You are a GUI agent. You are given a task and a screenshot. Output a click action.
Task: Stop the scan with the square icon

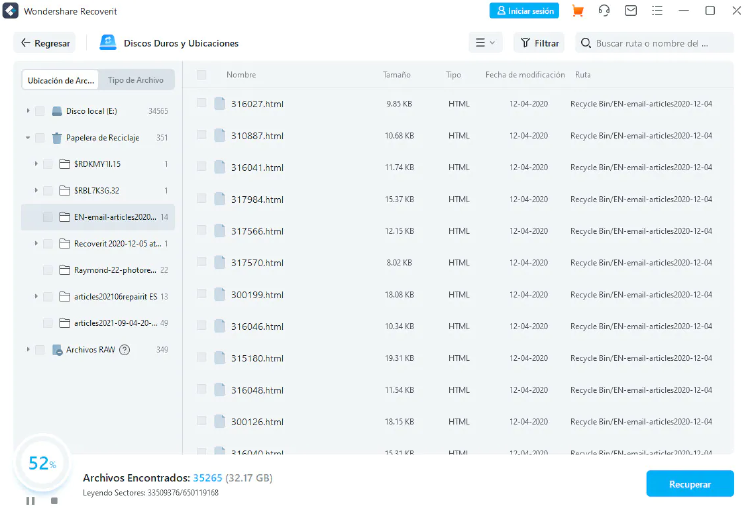[x=54, y=500]
